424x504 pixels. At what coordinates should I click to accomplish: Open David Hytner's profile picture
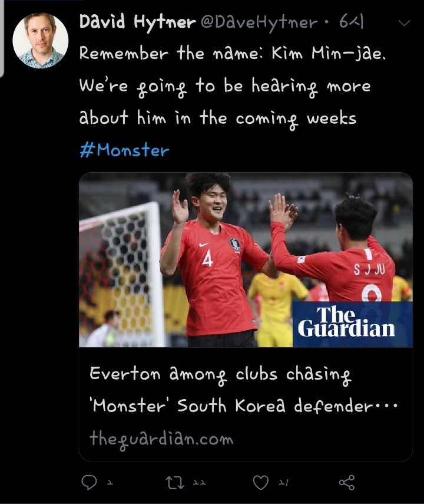tap(41, 41)
